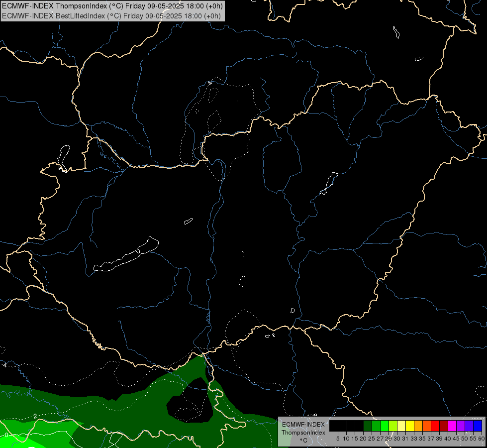Click the legend title ECMWF-INDEX
Image resolution: width=487 pixels, height=448 pixels.
point(303,425)
